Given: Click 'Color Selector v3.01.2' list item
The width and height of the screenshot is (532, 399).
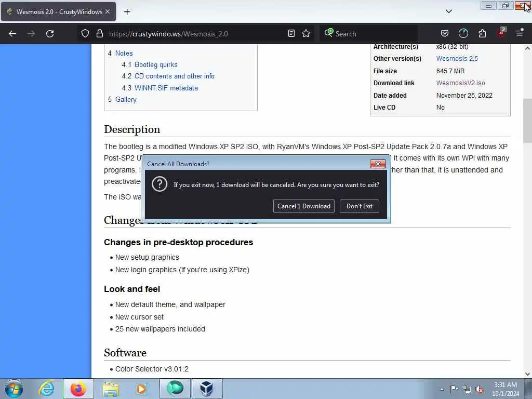Looking at the screenshot, I should pos(152,369).
